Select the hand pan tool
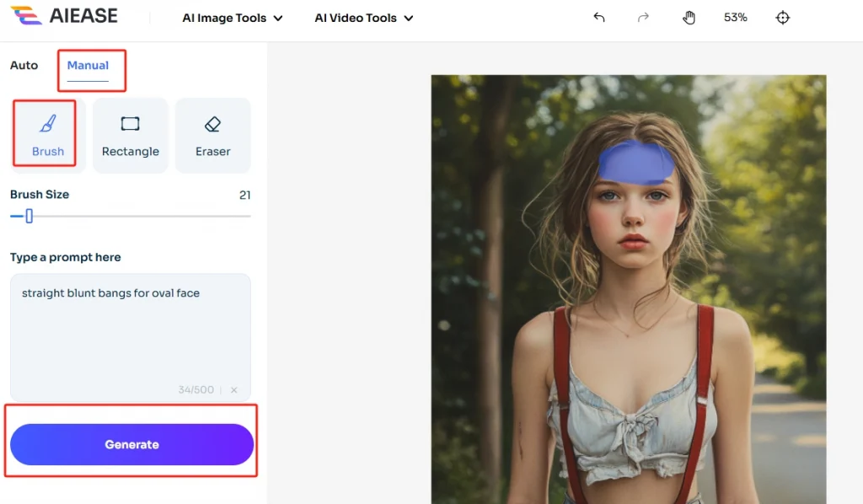The image size is (863, 504). click(689, 18)
